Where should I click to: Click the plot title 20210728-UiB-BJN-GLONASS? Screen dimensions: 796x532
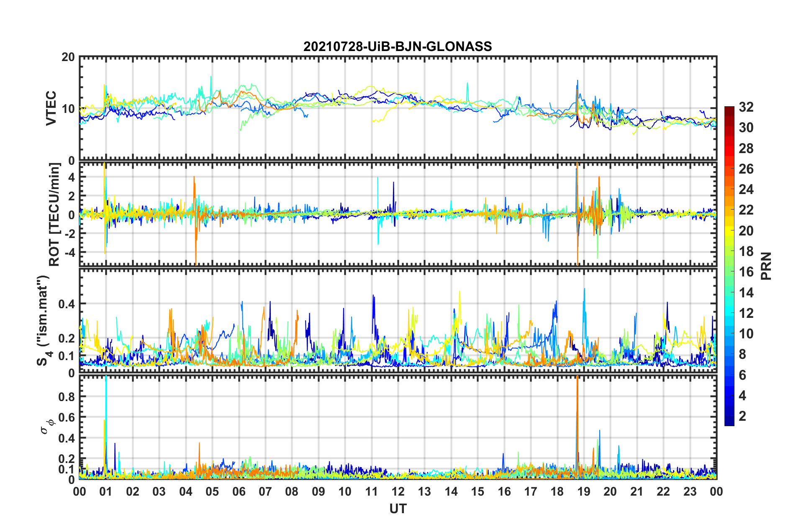[398, 46]
